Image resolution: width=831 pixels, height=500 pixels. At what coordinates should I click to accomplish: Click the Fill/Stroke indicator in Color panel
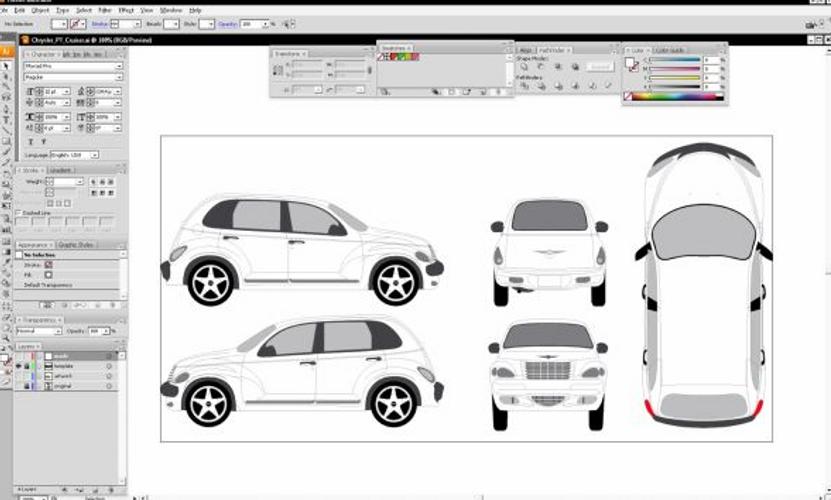(631, 64)
